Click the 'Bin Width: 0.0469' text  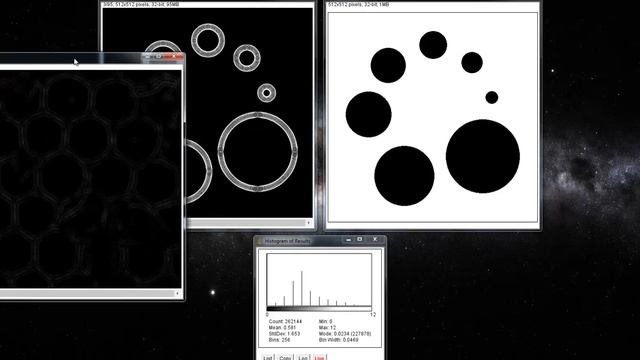pyautogui.click(x=339, y=340)
